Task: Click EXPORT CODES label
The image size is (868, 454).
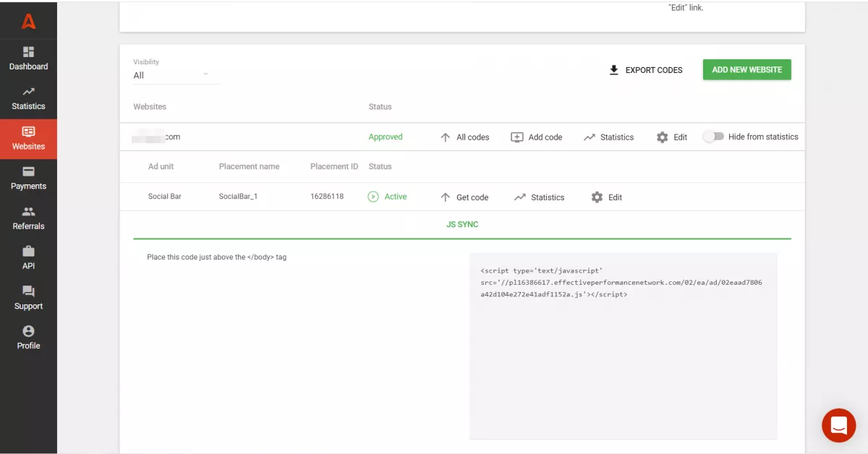Action: [654, 70]
